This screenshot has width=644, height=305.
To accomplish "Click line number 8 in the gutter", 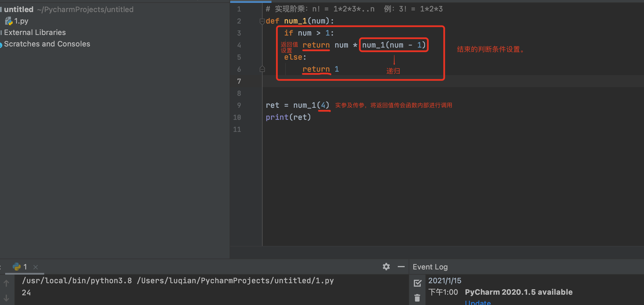I will (239, 93).
